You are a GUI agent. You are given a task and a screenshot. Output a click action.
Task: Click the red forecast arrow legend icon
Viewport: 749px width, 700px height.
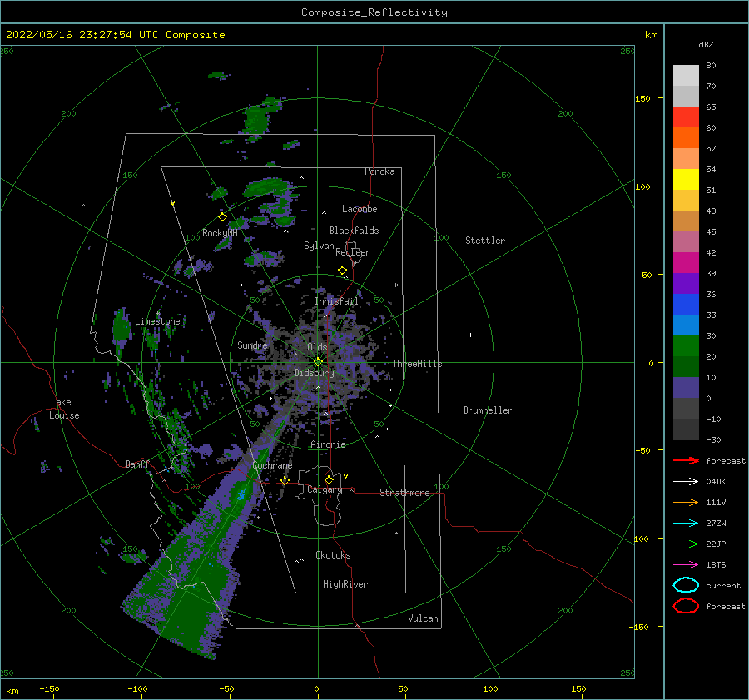click(686, 460)
